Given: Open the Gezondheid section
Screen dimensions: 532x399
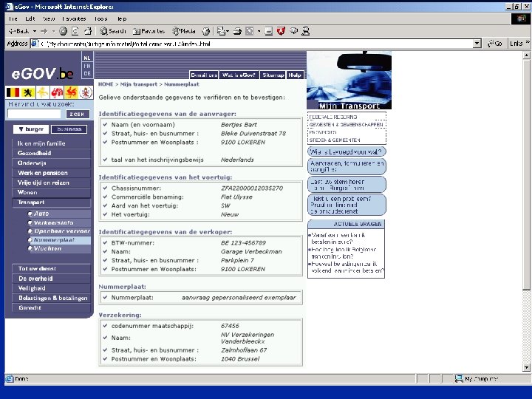Looking at the screenshot, I should tap(52, 154).
